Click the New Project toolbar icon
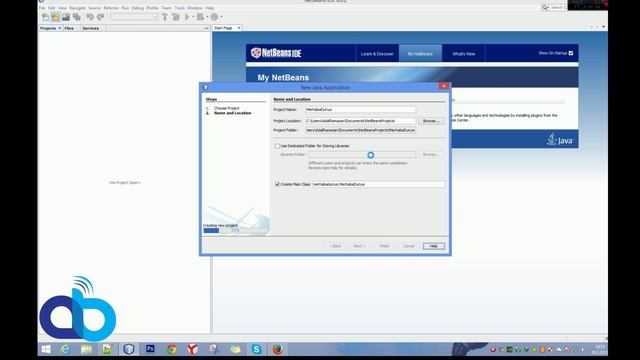 point(56,17)
